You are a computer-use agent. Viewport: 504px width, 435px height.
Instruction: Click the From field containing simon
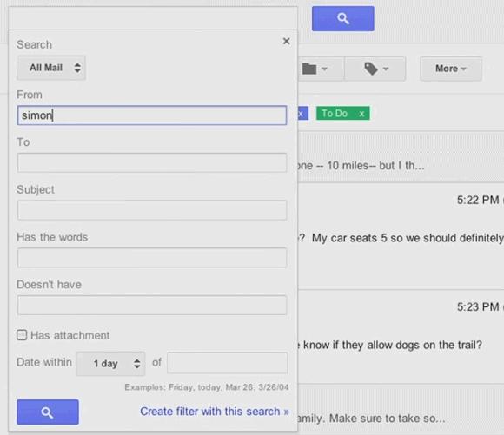coord(152,115)
